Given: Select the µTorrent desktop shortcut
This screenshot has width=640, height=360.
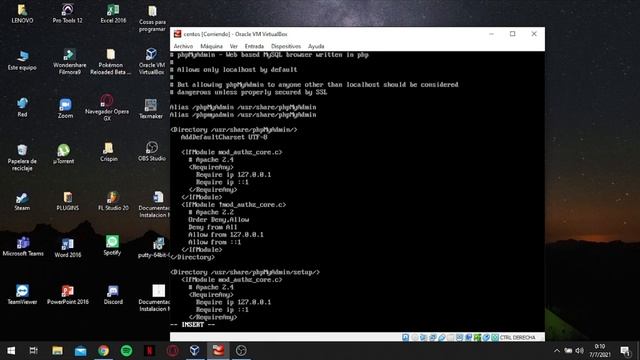Looking at the screenshot, I should coord(64,154).
